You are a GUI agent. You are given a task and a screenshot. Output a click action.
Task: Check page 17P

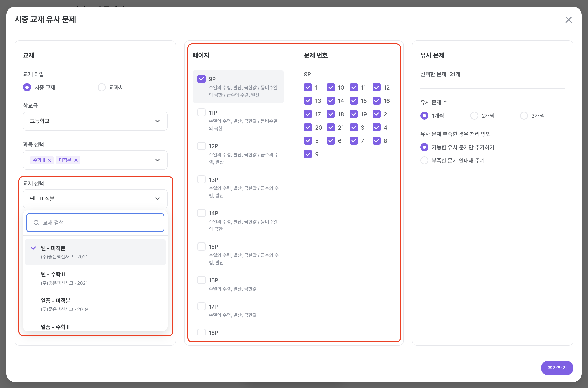point(201,306)
